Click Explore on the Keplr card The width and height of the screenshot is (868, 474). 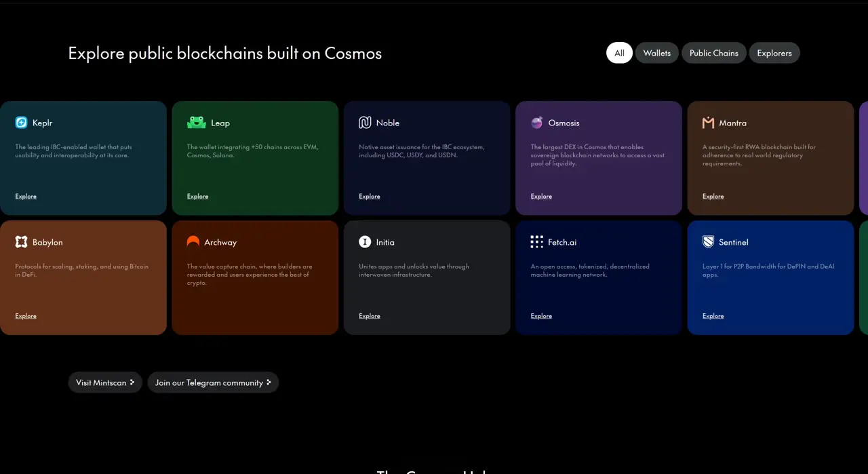tap(26, 196)
